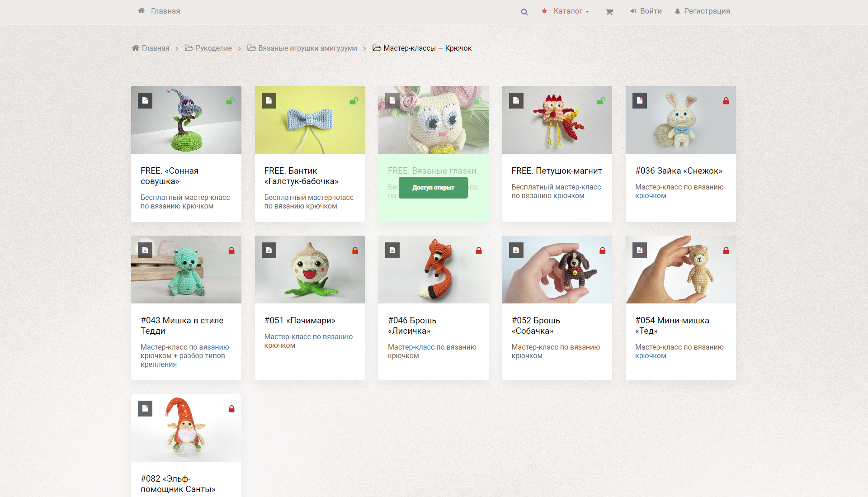This screenshot has width=868, height=497.
Task: Open the Каталог dropdown menu
Action: click(565, 11)
